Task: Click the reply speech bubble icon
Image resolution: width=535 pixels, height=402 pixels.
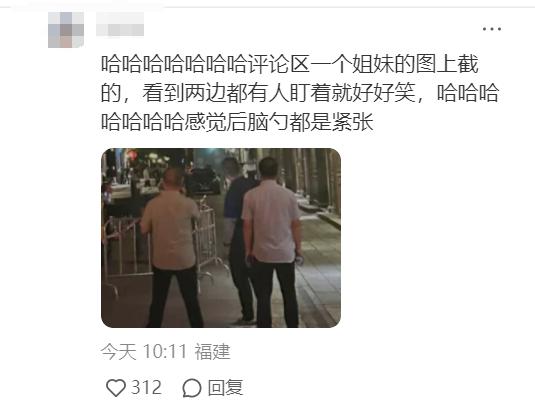Action: [192, 388]
